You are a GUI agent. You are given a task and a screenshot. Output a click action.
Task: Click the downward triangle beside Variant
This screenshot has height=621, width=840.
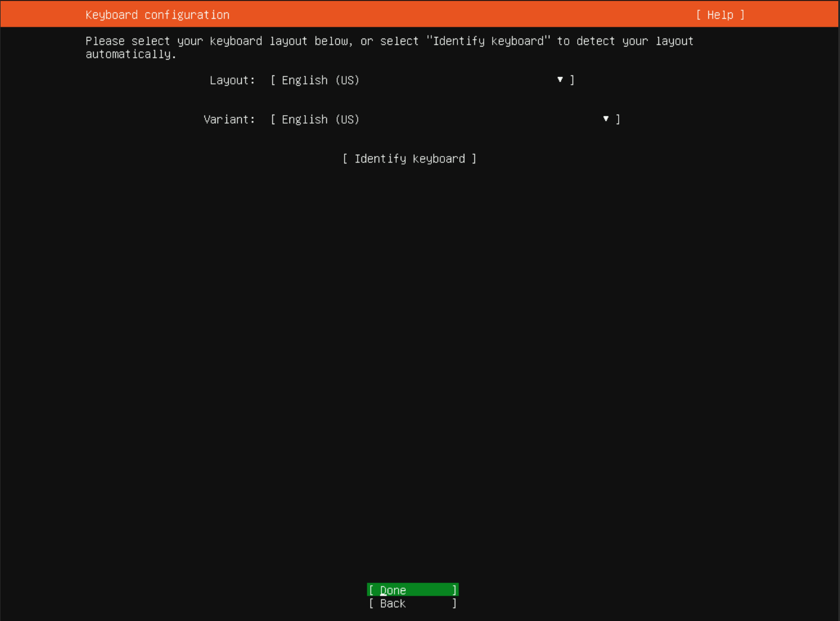(x=606, y=119)
